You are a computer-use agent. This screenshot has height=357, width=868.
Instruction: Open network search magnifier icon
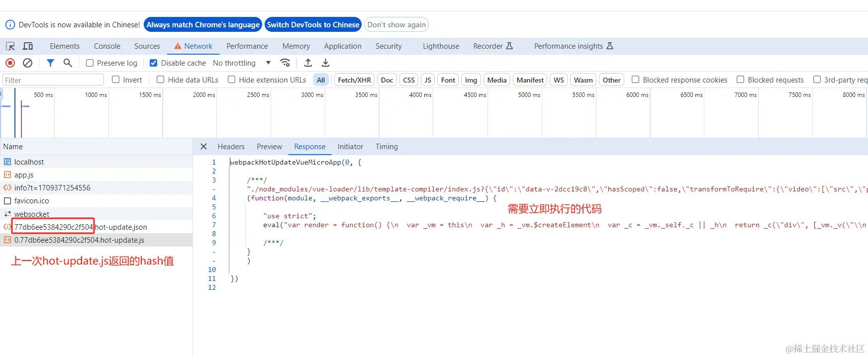tap(68, 63)
